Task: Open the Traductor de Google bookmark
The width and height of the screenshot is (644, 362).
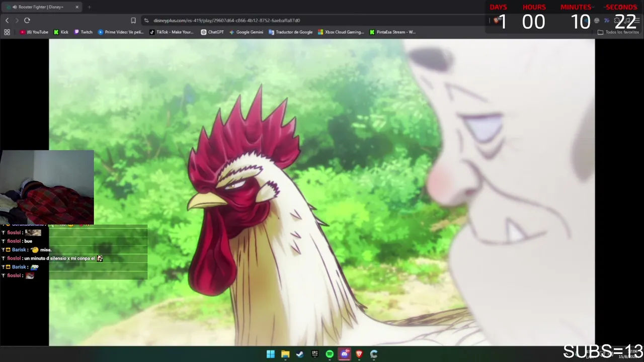Action: 291,32
